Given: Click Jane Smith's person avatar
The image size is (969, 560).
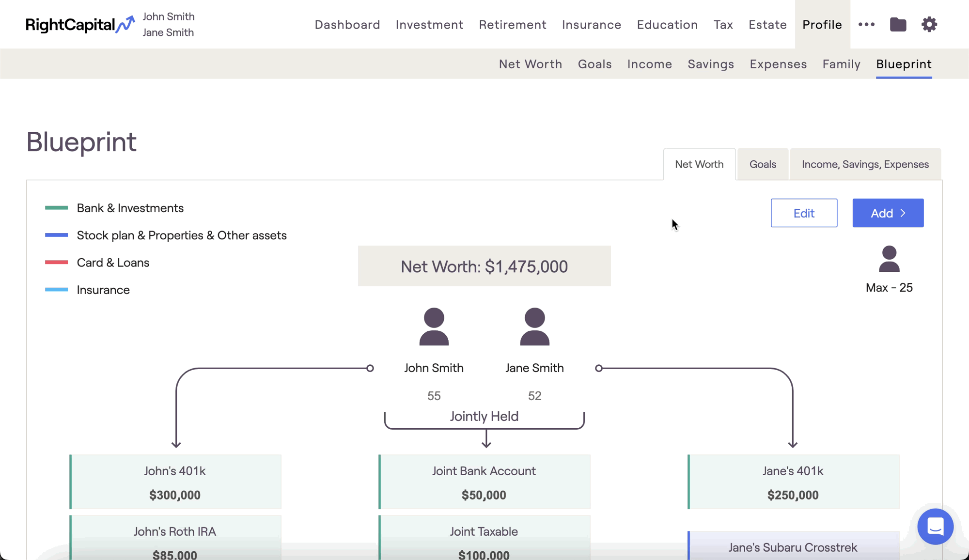Looking at the screenshot, I should click(x=534, y=327).
